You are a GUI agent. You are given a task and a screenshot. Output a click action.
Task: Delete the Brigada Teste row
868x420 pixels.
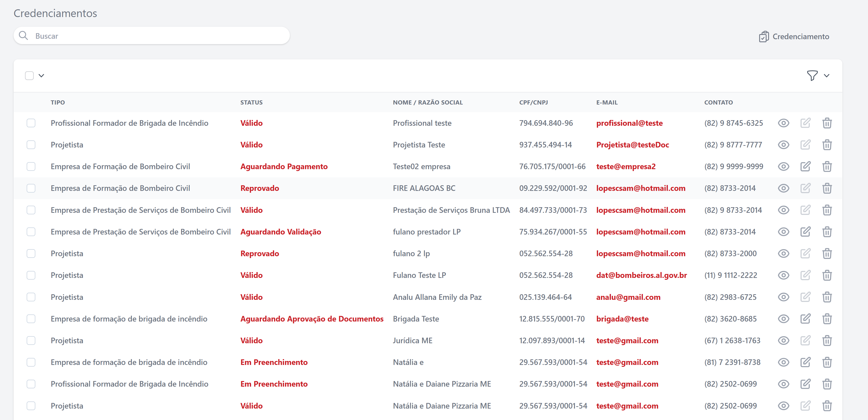point(827,318)
